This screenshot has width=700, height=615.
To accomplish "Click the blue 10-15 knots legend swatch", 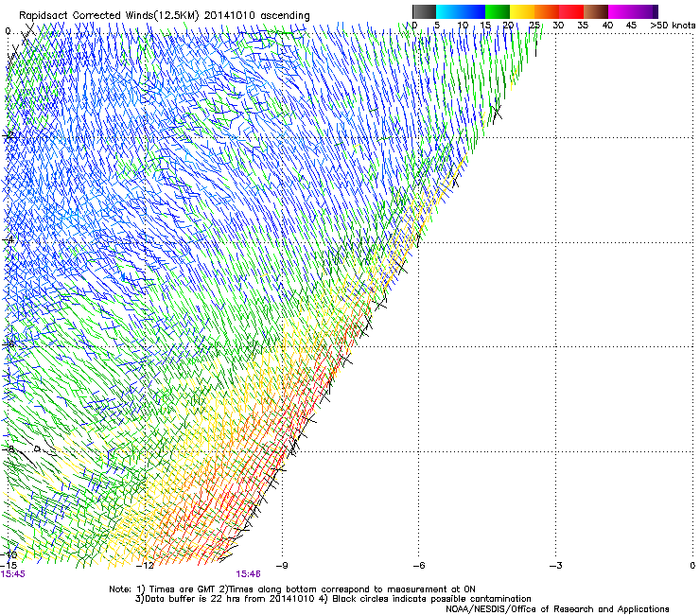I will tap(473, 11).
